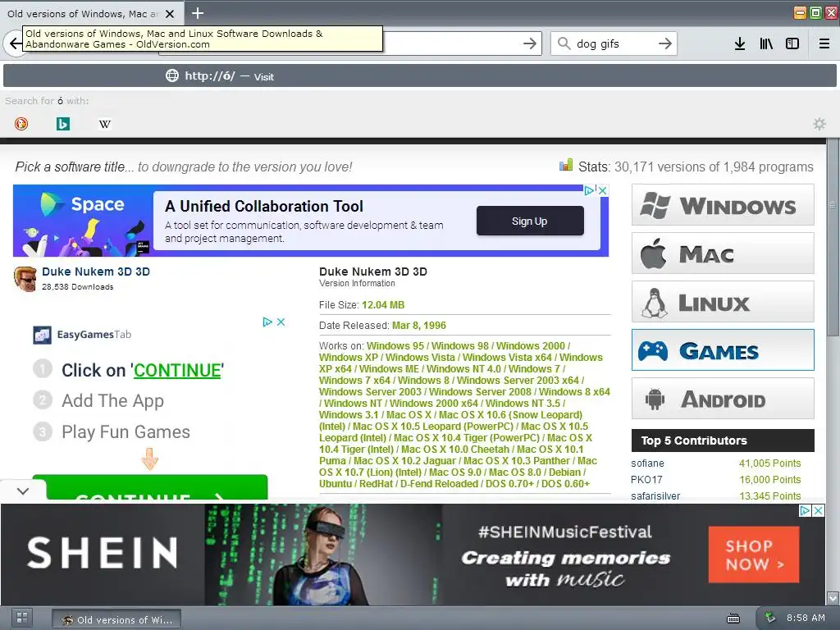Go back to previous page
This screenshot has width=840, height=630.
click(14, 43)
